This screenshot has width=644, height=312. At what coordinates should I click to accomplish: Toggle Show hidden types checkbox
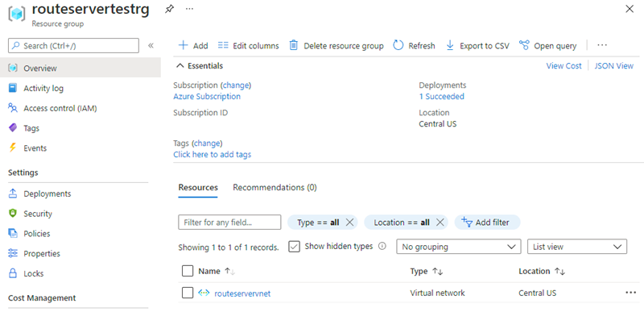coord(294,247)
